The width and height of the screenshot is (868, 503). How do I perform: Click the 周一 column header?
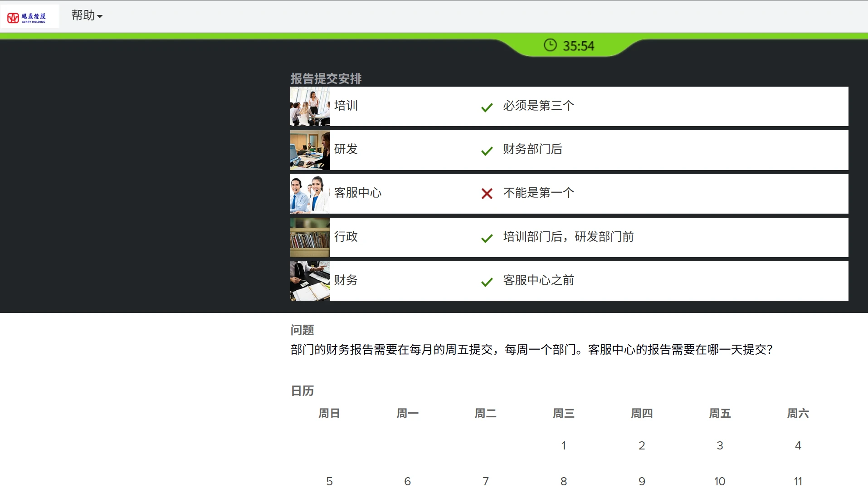[407, 413]
